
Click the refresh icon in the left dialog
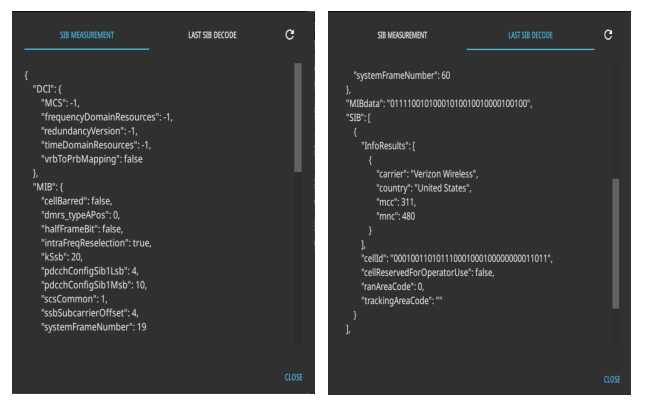click(x=290, y=35)
